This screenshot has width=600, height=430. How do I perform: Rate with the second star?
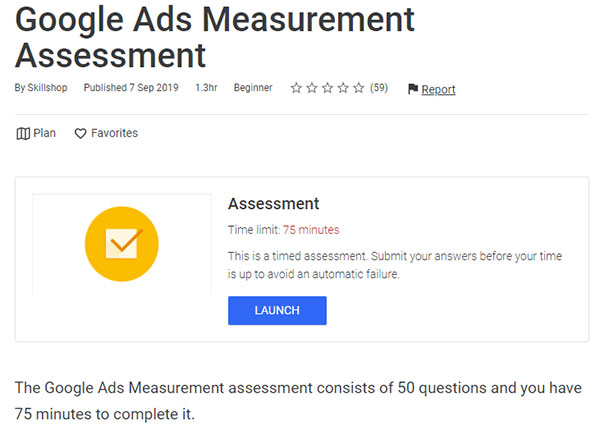pos(312,88)
